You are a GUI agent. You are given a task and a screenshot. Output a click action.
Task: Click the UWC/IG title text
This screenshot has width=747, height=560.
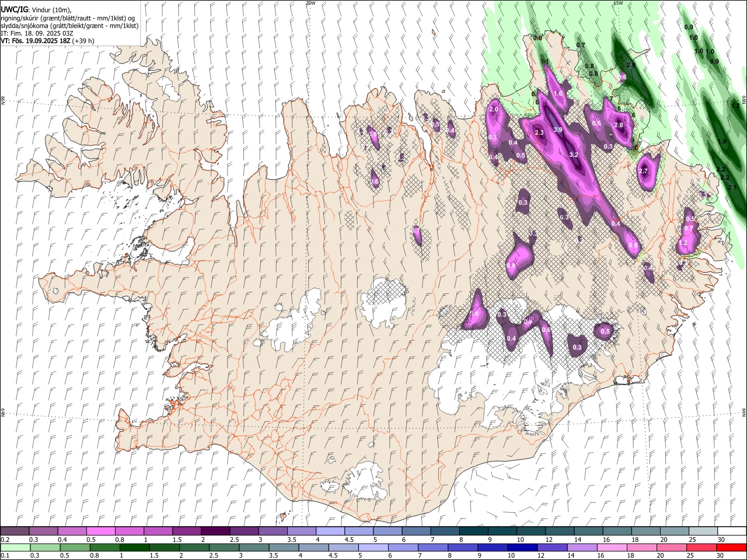(14, 10)
